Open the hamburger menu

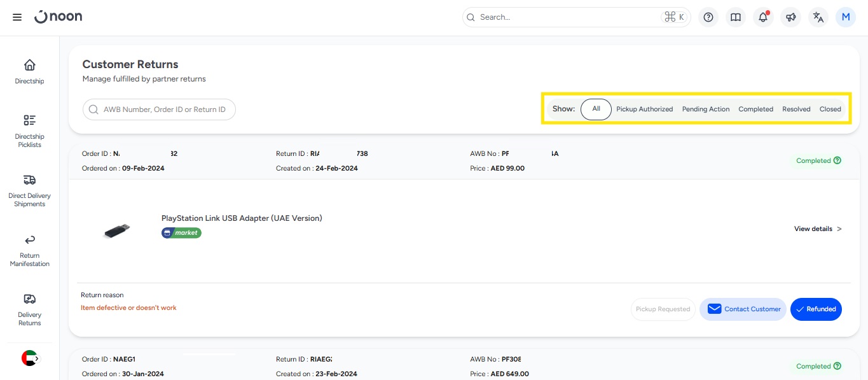[17, 17]
